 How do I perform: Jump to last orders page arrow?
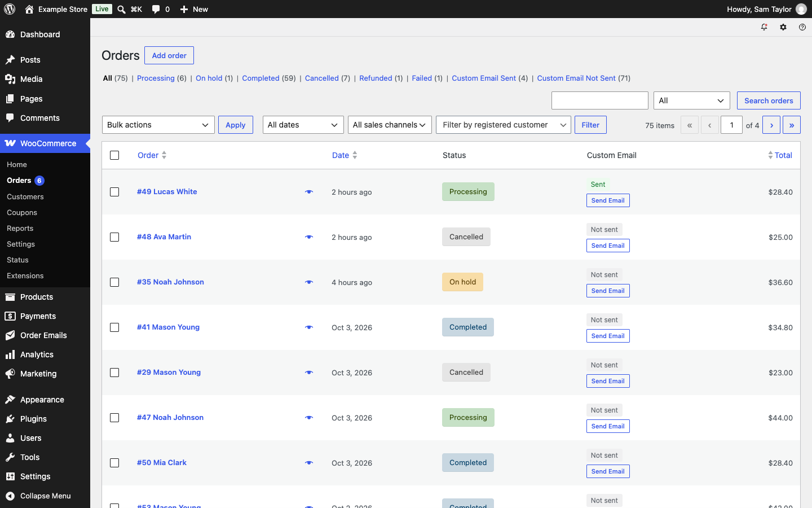tap(792, 125)
